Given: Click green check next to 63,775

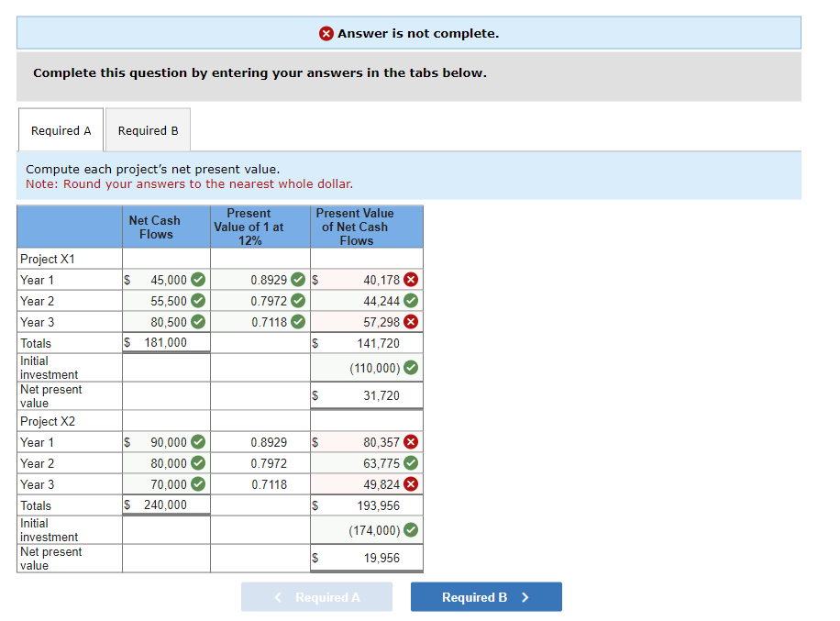Looking at the screenshot, I should click(x=411, y=463).
